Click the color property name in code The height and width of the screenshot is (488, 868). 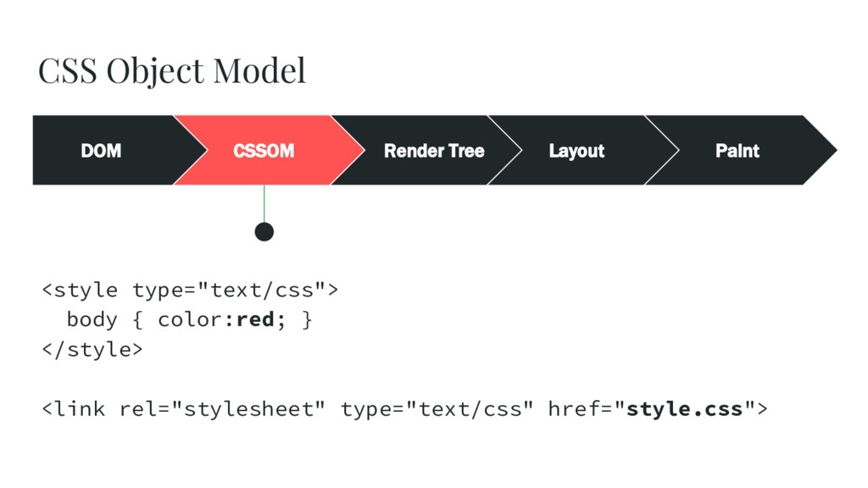[191, 319]
